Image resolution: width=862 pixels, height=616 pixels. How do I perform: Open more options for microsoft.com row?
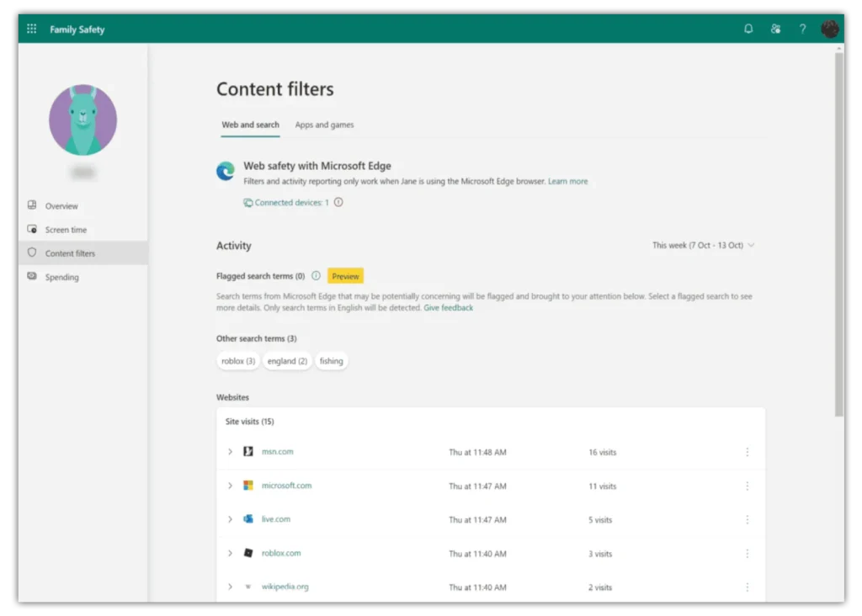click(x=748, y=486)
